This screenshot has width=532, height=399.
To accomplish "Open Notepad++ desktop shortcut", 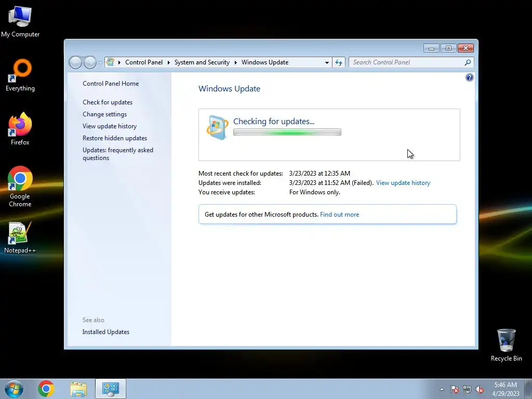I will tap(20, 237).
